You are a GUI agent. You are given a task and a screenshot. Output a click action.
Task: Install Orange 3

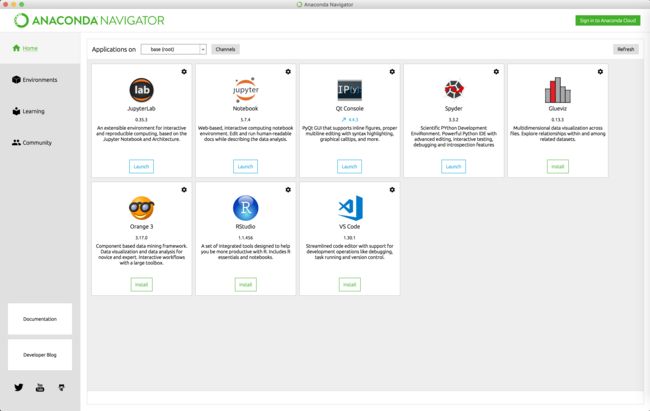(141, 285)
